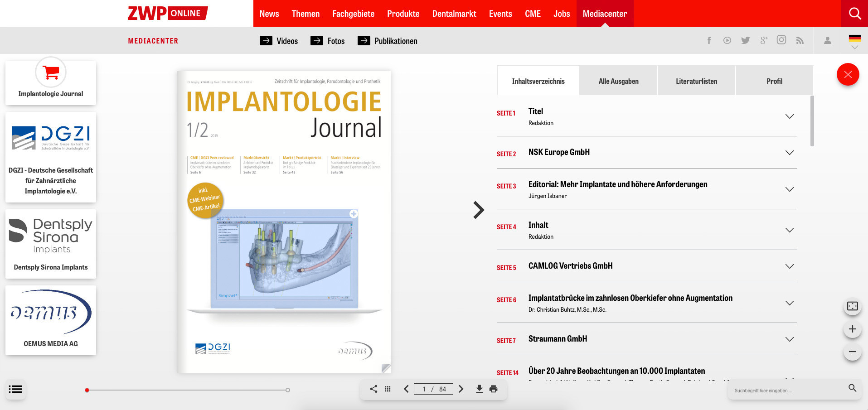868x410 pixels.
Task: Click the ZWP Online logo
Action: point(168,13)
